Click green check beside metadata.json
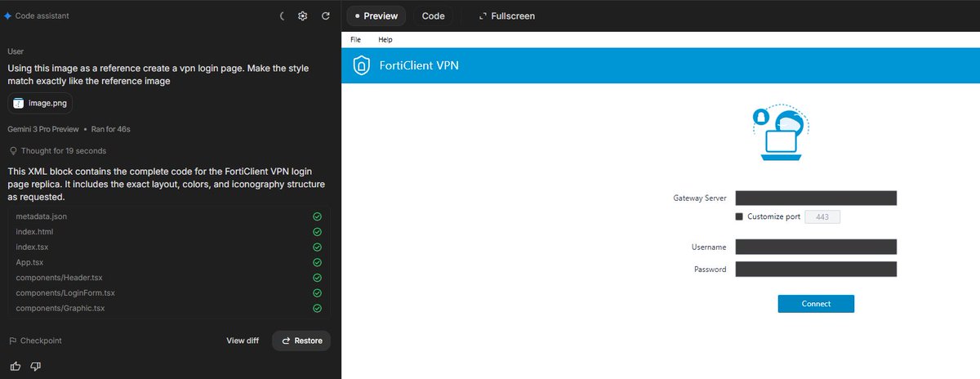This screenshot has width=980, height=379. point(317,216)
